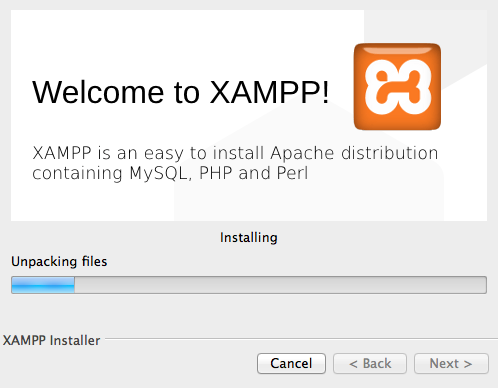Click the disabled "Next >" button
The width and height of the screenshot is (498, 388).
(451, 363)
